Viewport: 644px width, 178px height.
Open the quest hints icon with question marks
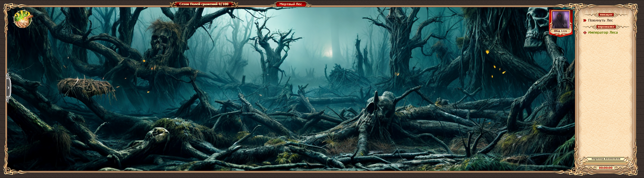point(23,19)
